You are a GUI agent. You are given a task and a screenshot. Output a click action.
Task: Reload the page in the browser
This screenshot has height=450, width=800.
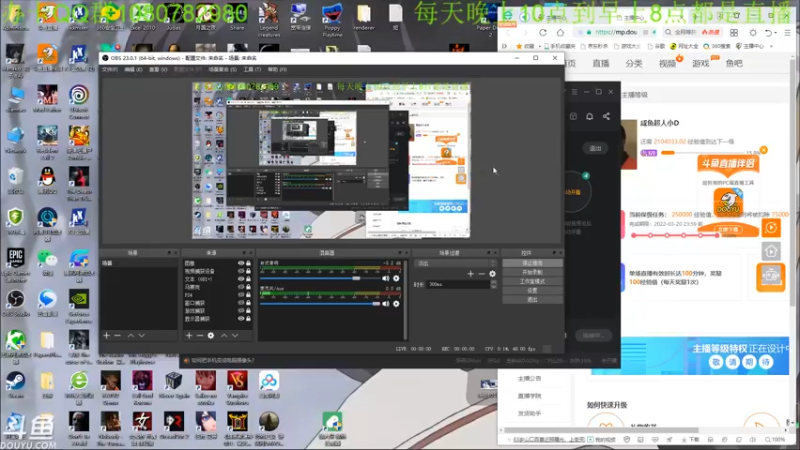tap(543, 32)
